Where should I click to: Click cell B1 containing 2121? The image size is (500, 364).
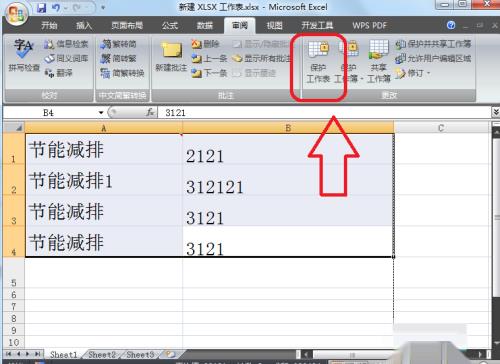pyautogui.click(x=288, y=149)
